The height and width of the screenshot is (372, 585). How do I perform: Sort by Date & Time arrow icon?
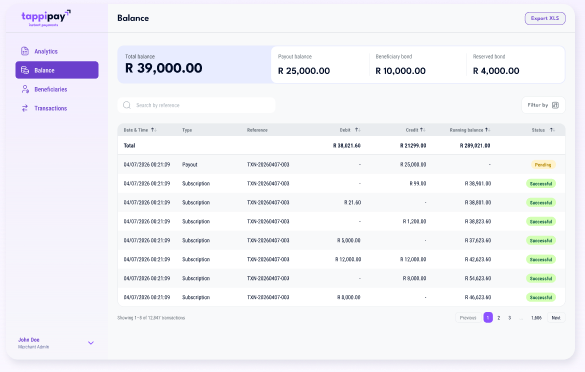coord(153,130)
